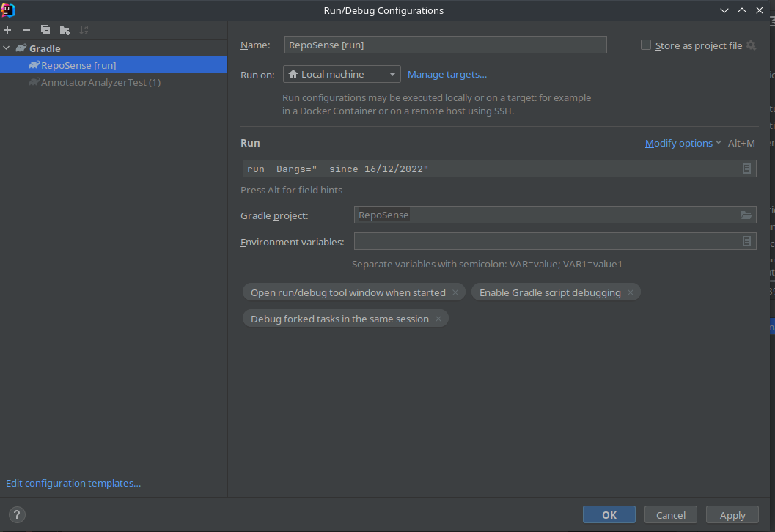Open Edit configuration templates
The width and height of the screenshot is (775, 532).
73,483
